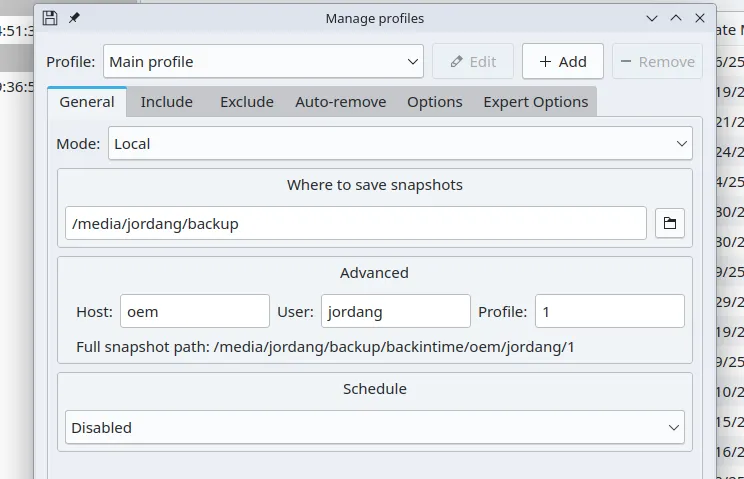Expand the Schedule dropdown showing Disabled

375,427
